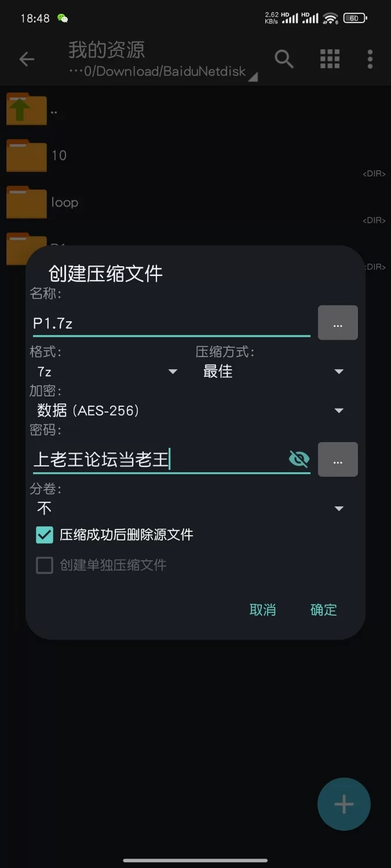Tap the floating plus button
Image resolution: width=391 pixels, height=868 pixels.
click(x=344, y=804)
